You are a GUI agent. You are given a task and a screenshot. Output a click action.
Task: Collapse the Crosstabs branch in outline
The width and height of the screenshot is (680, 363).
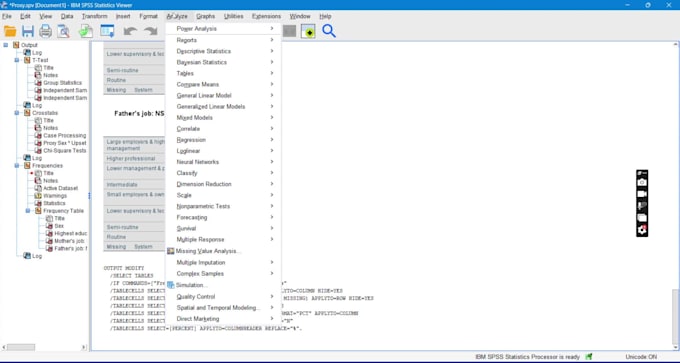point(16,113)
